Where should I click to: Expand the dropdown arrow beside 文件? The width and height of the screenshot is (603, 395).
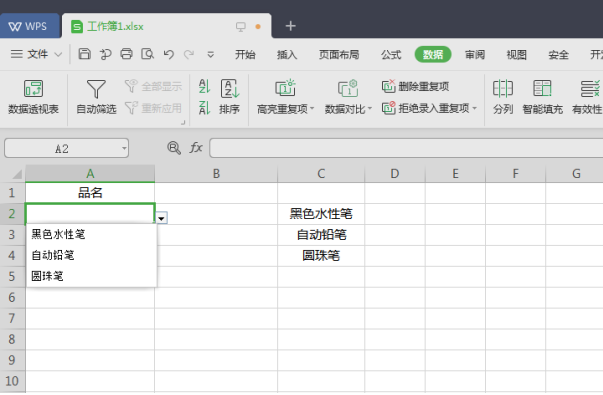[58, 54]
